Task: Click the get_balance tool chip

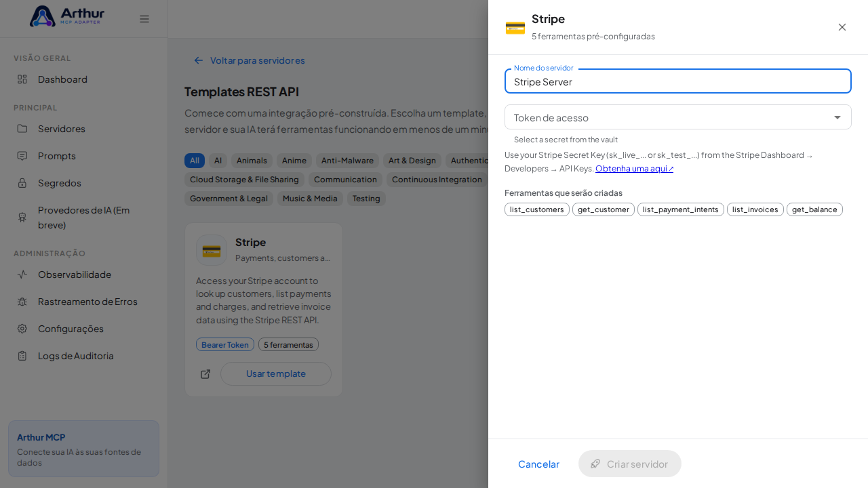Action: point(814,209)
